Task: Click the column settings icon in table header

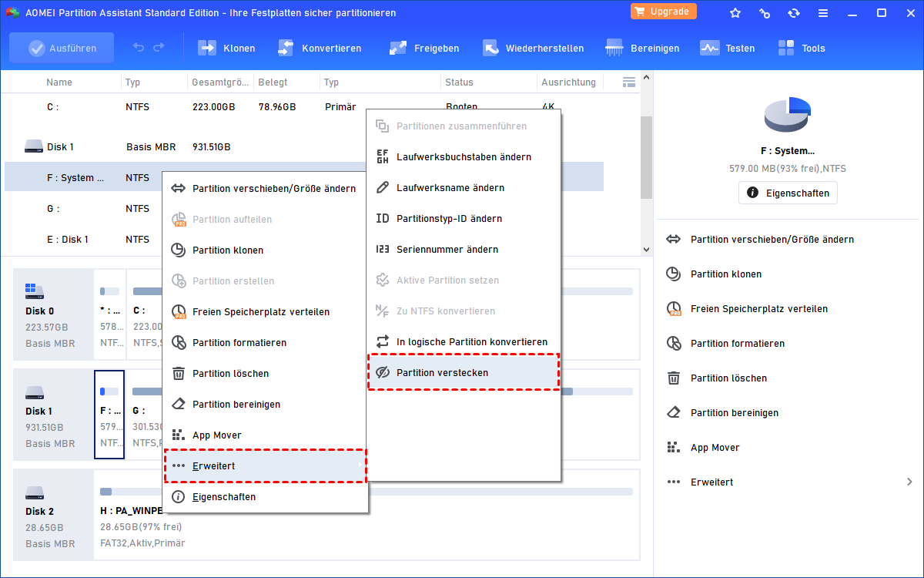Action: tap(628, 82)
